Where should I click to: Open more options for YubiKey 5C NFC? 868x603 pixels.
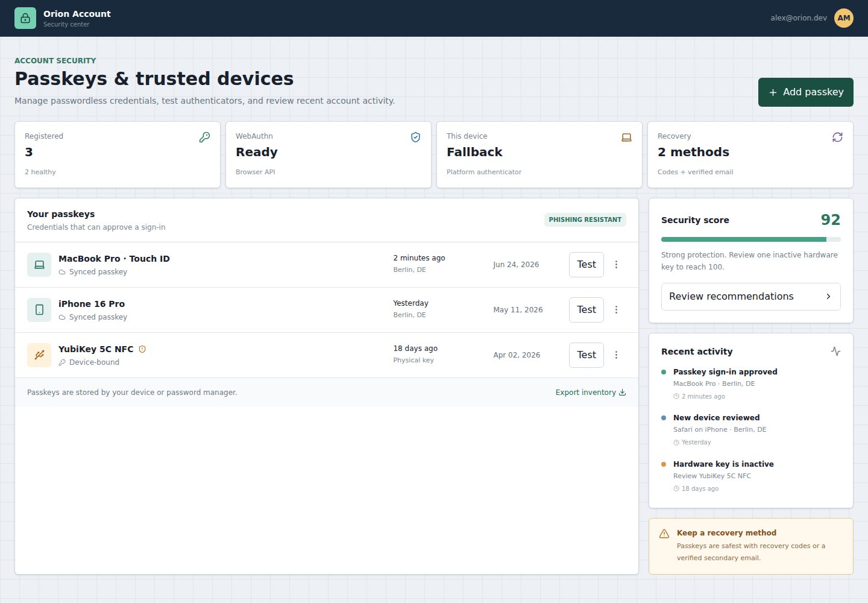(x=616, y=355)
